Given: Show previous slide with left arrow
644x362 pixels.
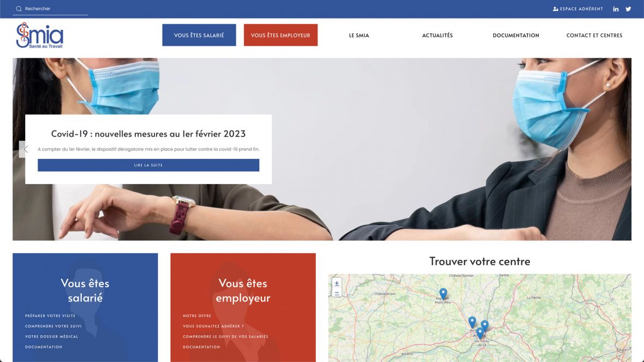Looking at the screenshot, I should pyautogui.click(x=25, y=149).
